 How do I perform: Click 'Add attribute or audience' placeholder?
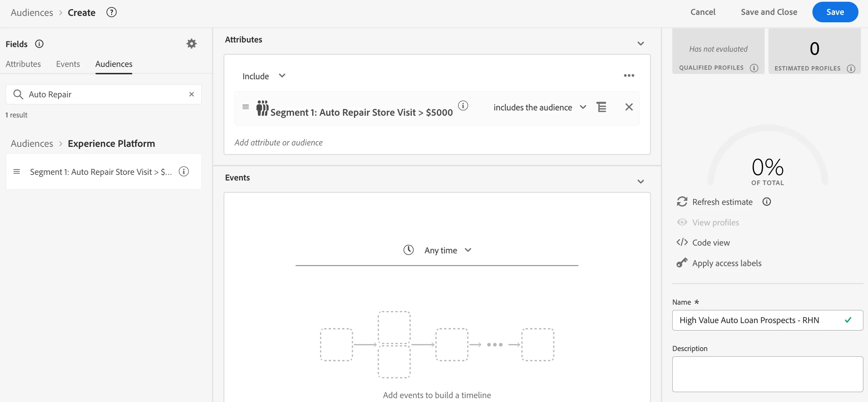[278, 142]
